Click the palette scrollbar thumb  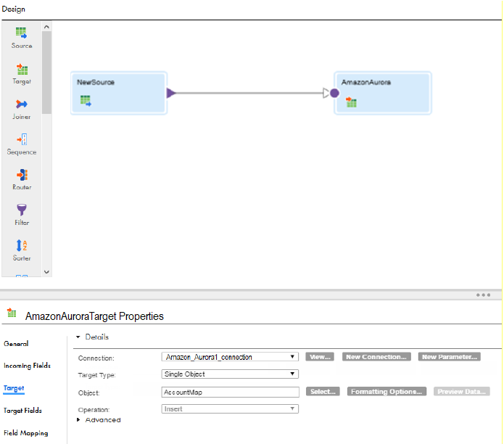[x=46, y=73]
